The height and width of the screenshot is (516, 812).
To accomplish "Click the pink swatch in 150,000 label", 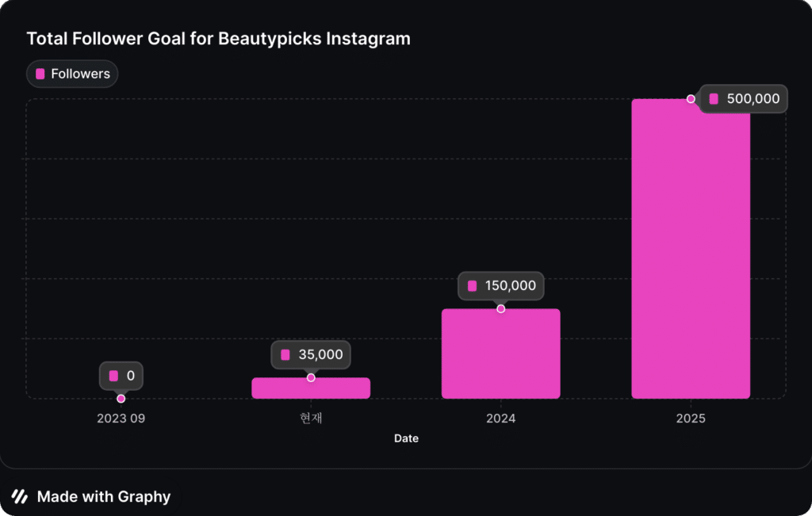I will point(473,285).
